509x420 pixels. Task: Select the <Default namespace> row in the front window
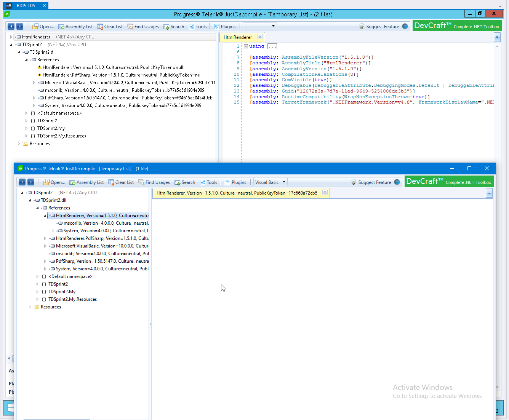[x=67, y=276]
